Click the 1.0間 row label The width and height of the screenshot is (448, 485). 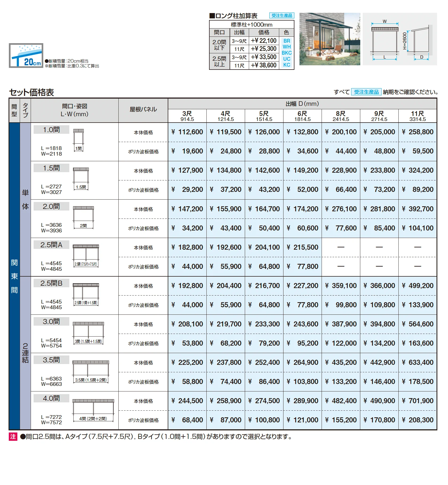[x=51, y=130]
